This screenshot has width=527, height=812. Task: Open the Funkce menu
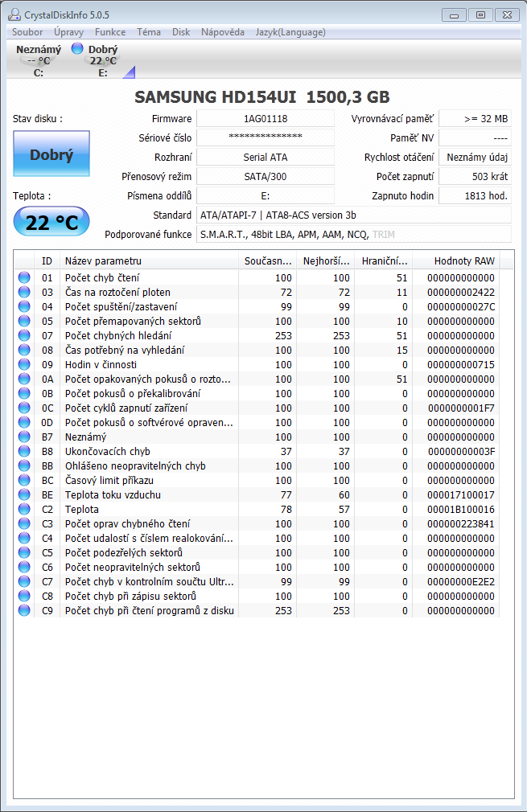110,32
